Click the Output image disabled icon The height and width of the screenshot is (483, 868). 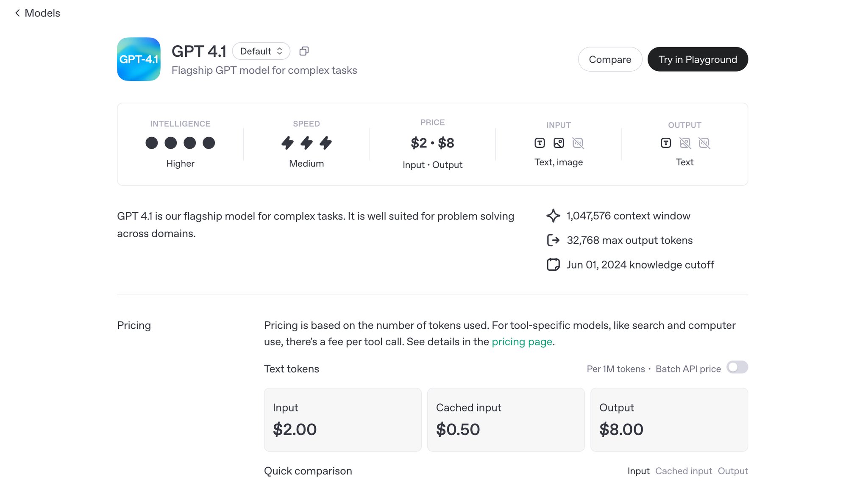[x=685, y=143]
